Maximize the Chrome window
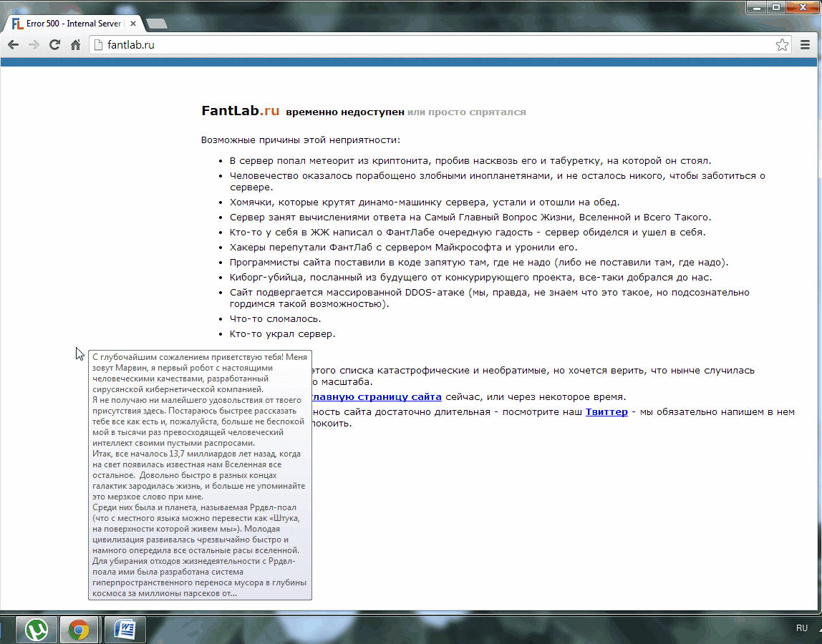 tap(776, 7)
